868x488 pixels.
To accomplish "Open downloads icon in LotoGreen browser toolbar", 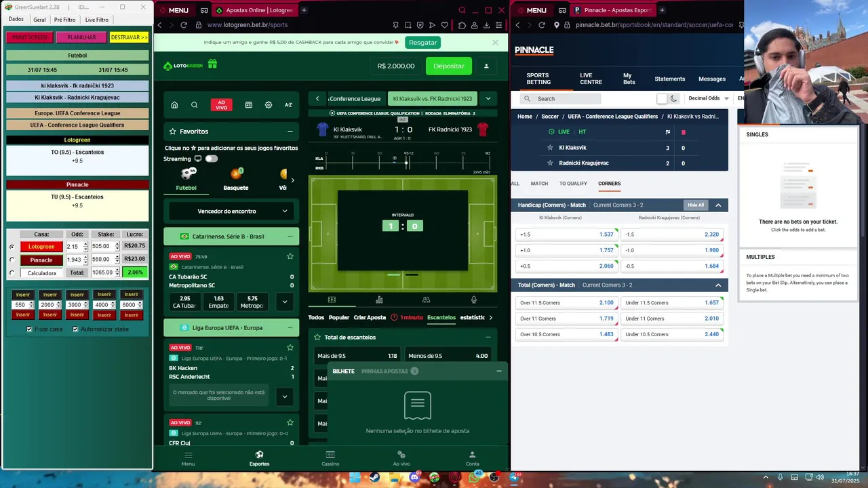I will [487, 25].
